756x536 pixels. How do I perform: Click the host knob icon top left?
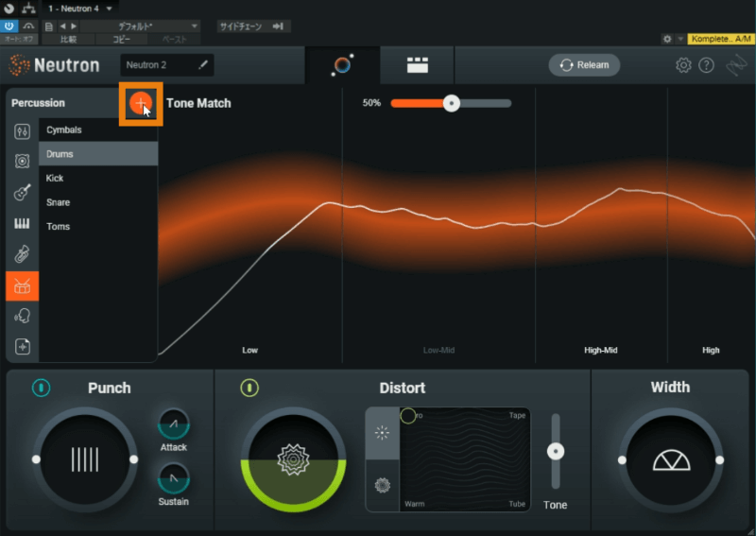click(9, 9)
